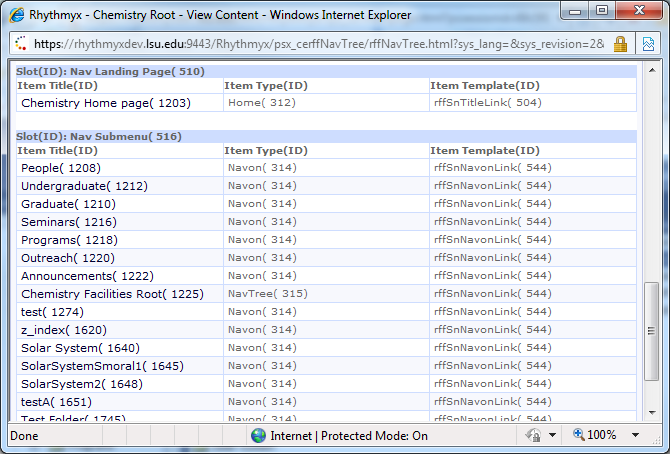The width and height of the screenshot is (670, 454).
Task: Click the security lock icon in address bar
Action: point(620,44)
